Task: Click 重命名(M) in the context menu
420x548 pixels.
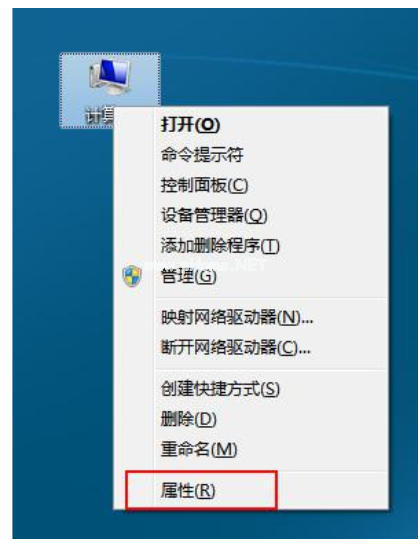Action: [251, 449]
